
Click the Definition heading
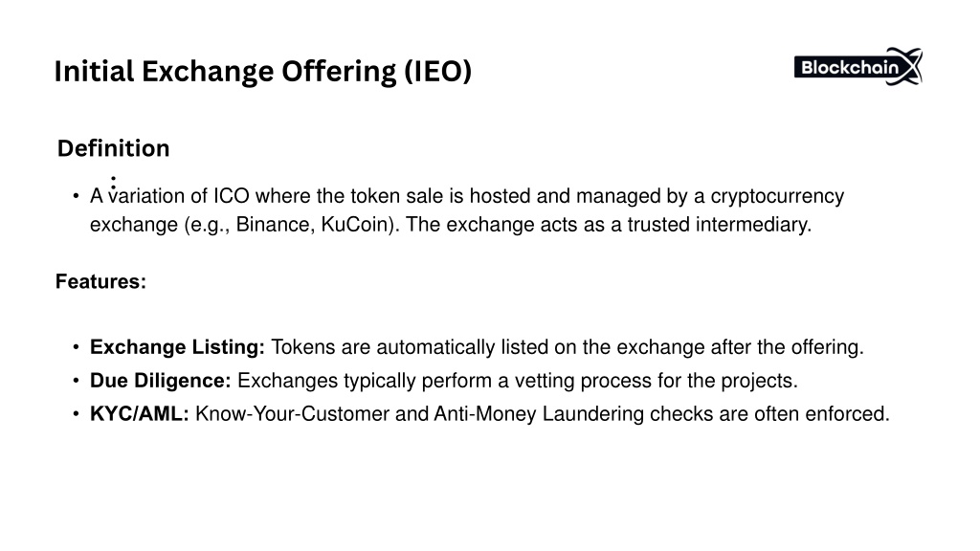coord(113,148)
